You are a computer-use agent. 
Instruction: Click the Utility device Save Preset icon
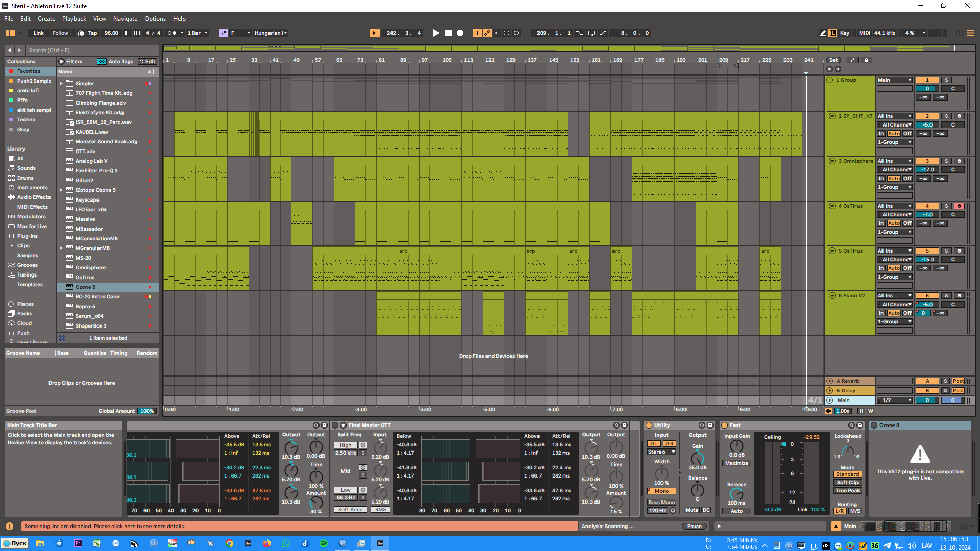[710, 425]
